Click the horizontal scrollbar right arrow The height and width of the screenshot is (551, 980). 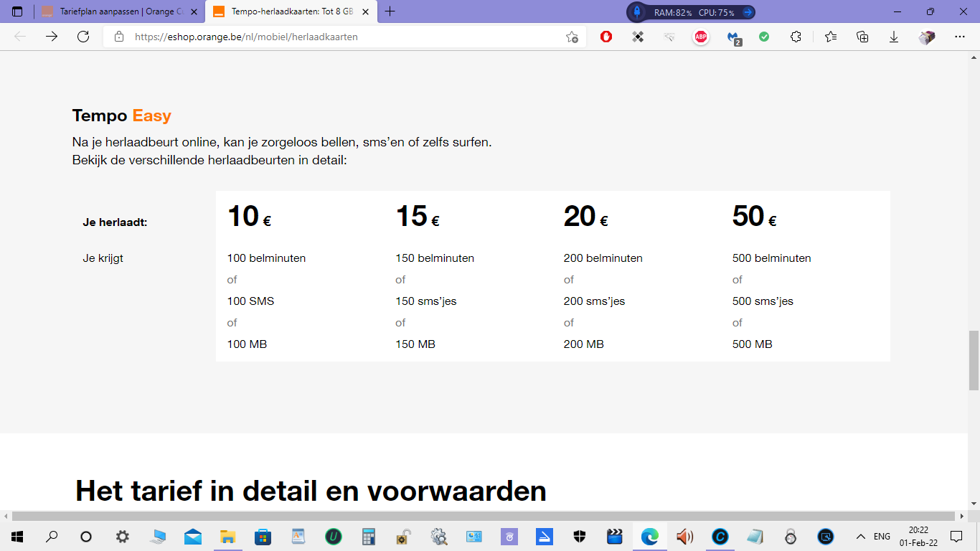coord(961,516)
